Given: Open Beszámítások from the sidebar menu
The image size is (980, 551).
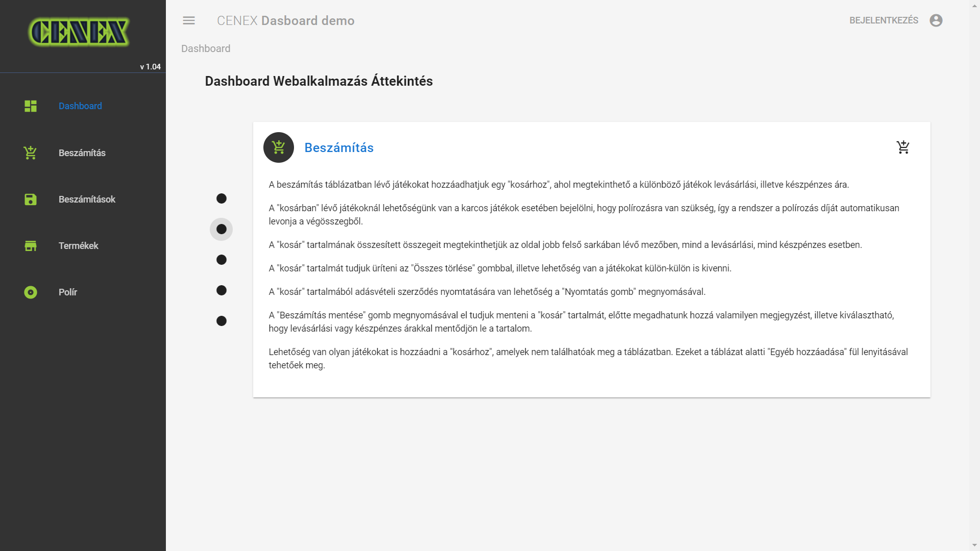Looking at the screenshot, I should [87, 199].
